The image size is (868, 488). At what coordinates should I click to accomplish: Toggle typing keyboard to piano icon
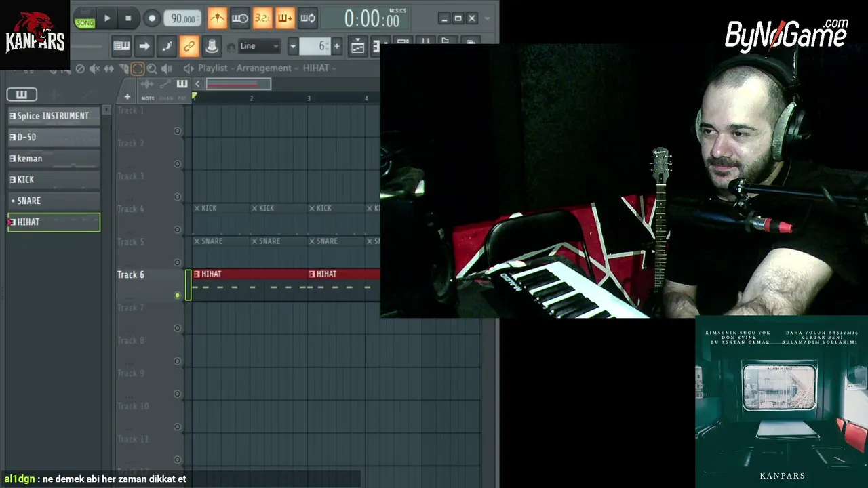coord(121,46)
